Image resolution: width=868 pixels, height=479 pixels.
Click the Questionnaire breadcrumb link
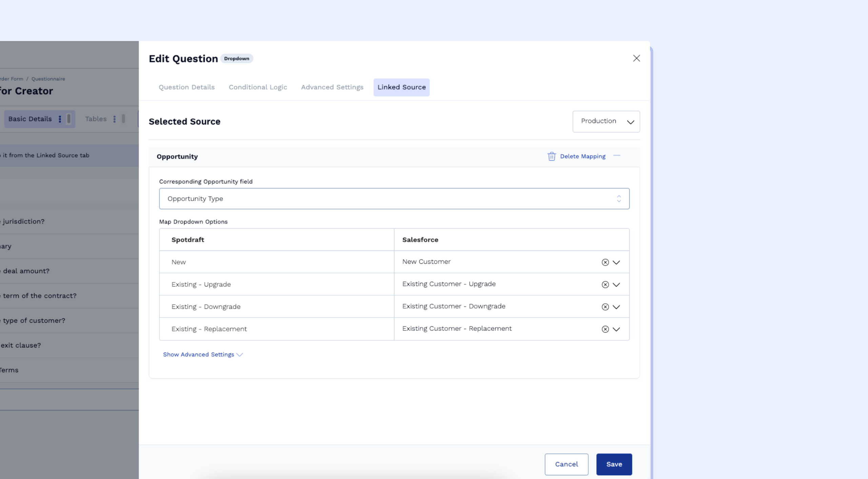click(48, 79)
